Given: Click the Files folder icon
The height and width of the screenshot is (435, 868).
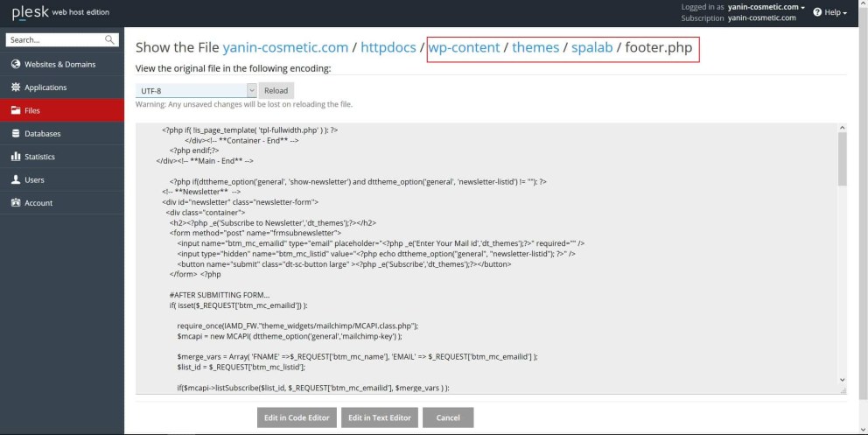Looking at the screenshot, I should 16,110.
